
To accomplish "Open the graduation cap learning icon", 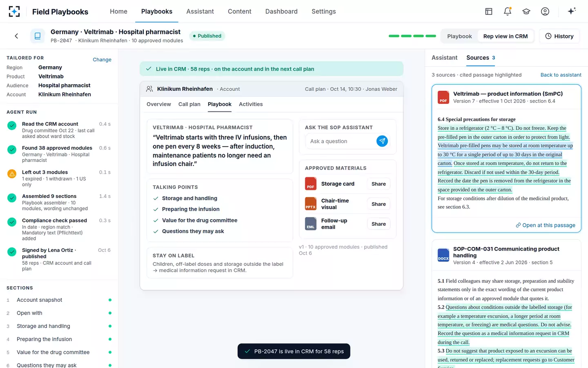I will pos(526,11).
